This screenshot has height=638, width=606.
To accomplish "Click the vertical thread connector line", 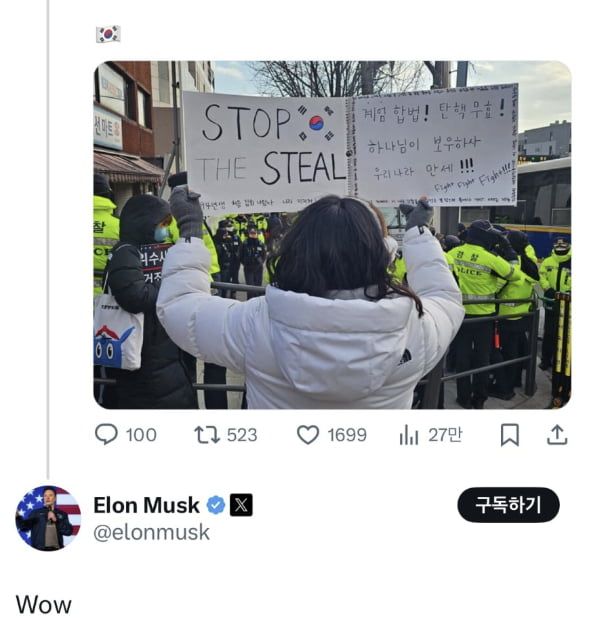I will [x=48, y=240].
